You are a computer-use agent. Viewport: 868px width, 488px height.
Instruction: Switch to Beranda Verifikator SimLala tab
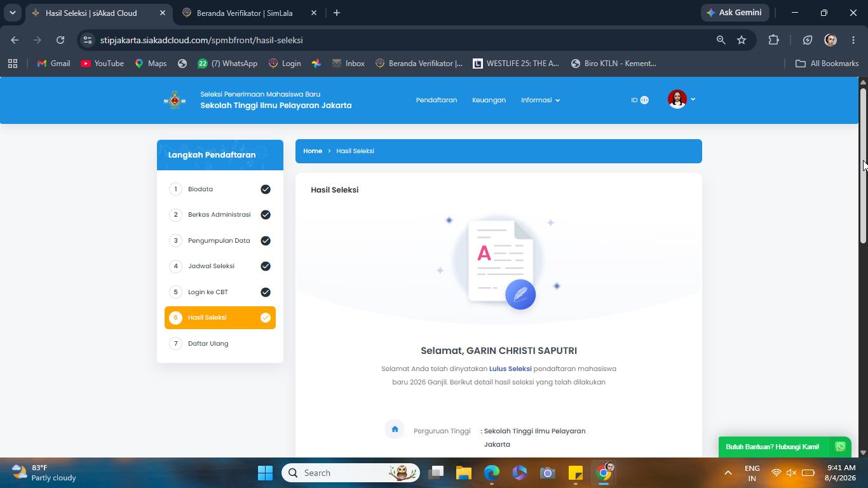pos(245,13)
